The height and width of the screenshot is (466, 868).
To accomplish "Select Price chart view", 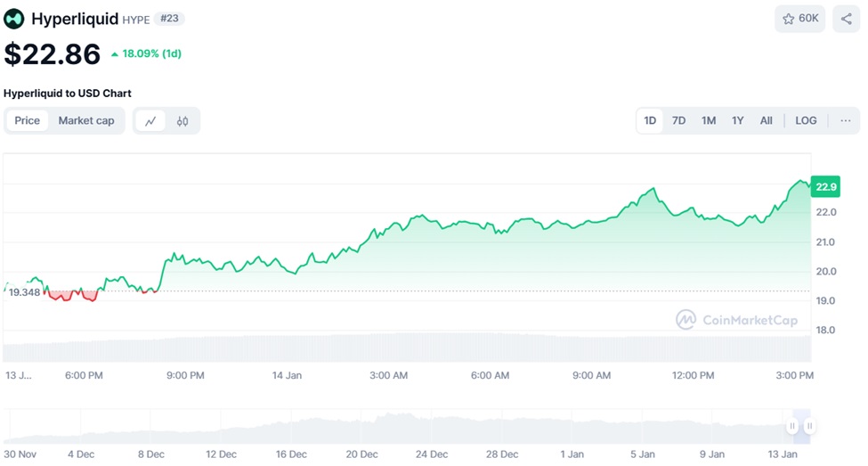I will 28,120.
